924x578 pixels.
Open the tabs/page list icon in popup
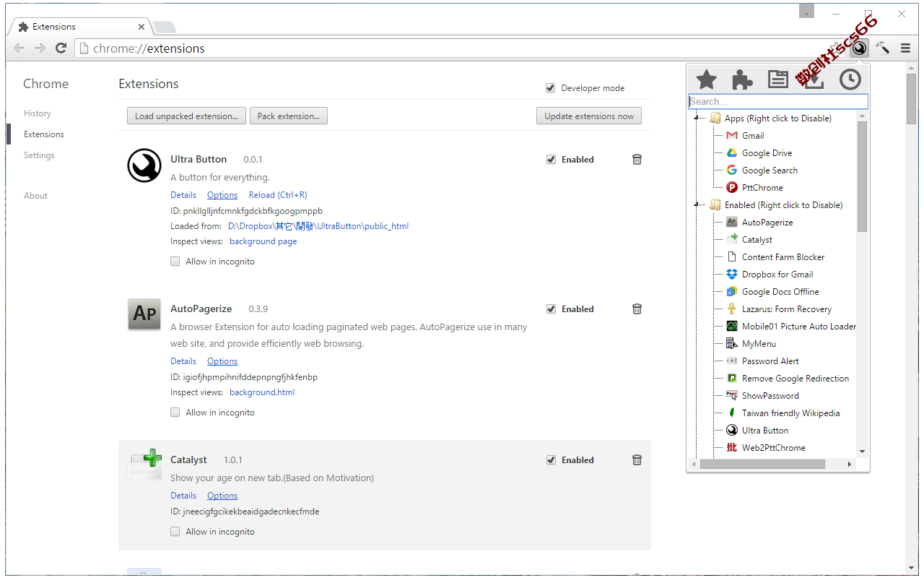click(778, 79)
